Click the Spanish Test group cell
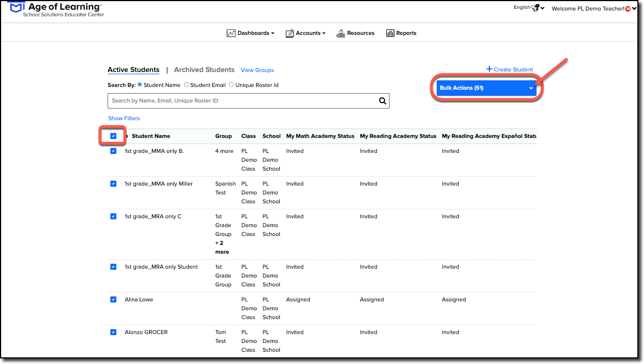 pos(226,188)
